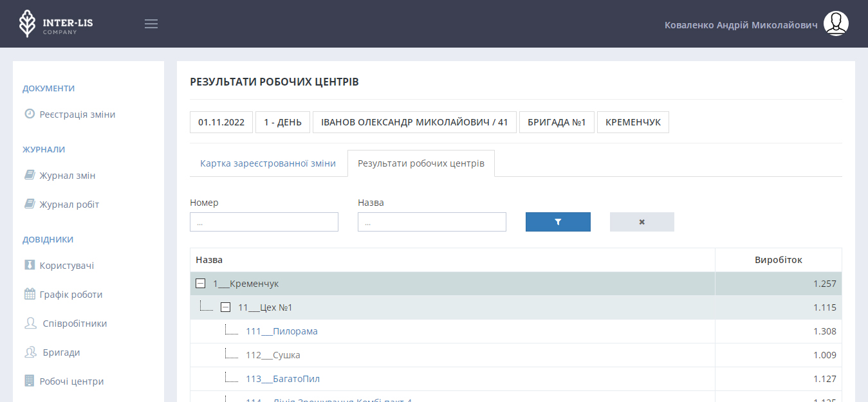Click the Inter-Lis company logo

[x=55, y=24]
